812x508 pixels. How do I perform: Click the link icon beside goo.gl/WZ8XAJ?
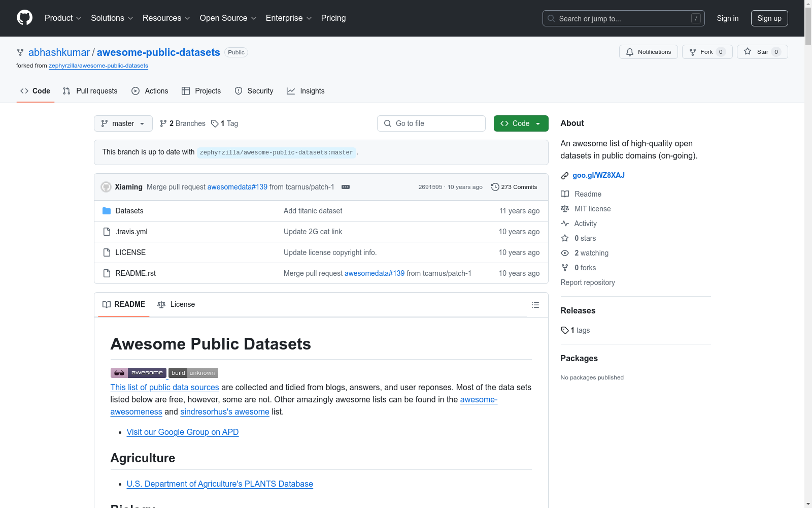coord(565,176)
